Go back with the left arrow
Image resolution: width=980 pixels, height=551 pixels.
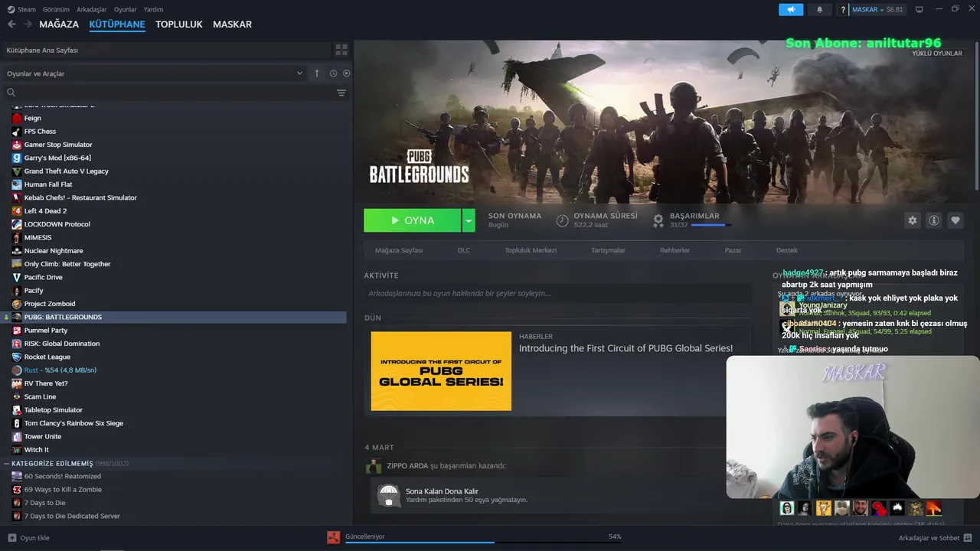coord(11,24)
